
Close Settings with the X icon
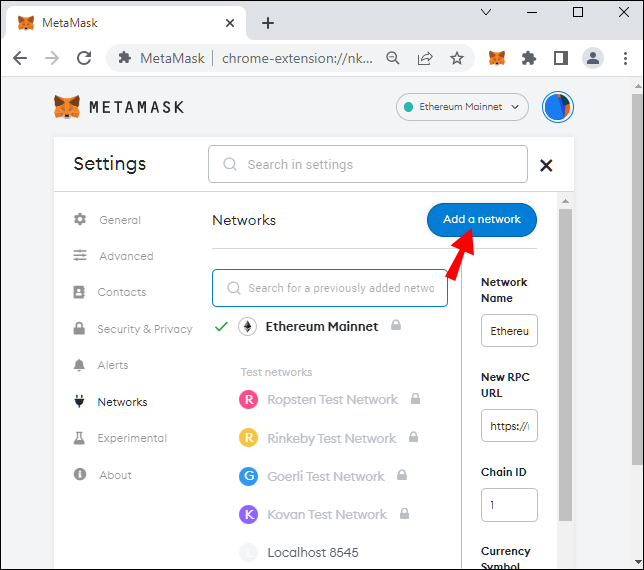pyautogui.click(x=546, y=165)
